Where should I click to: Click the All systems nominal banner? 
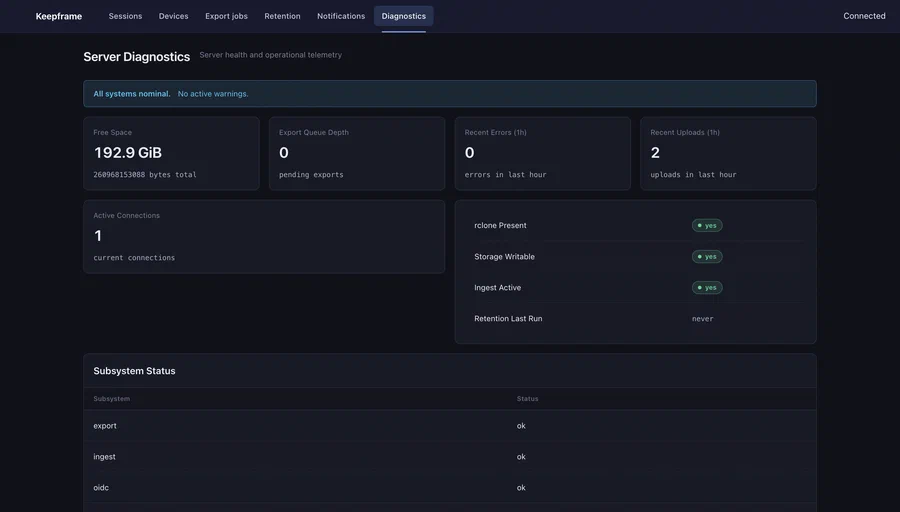pyautogui.click(x=449, y=94)
